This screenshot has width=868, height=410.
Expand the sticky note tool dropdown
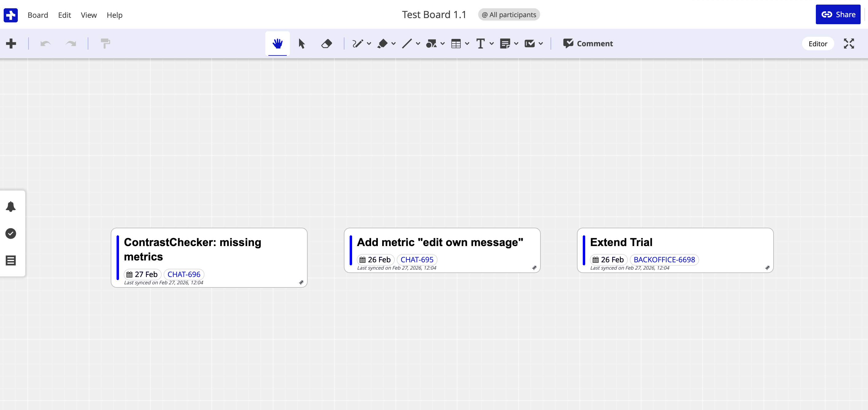click(x=517, y=44)
